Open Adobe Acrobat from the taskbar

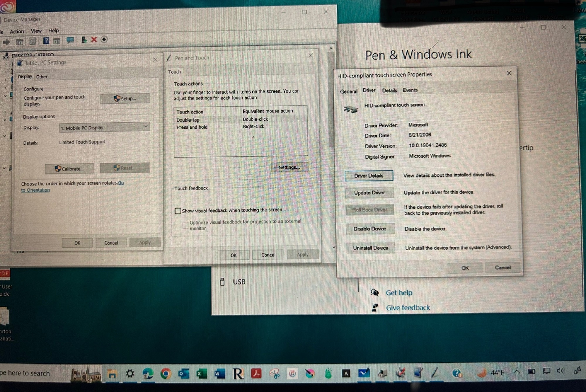256,374
